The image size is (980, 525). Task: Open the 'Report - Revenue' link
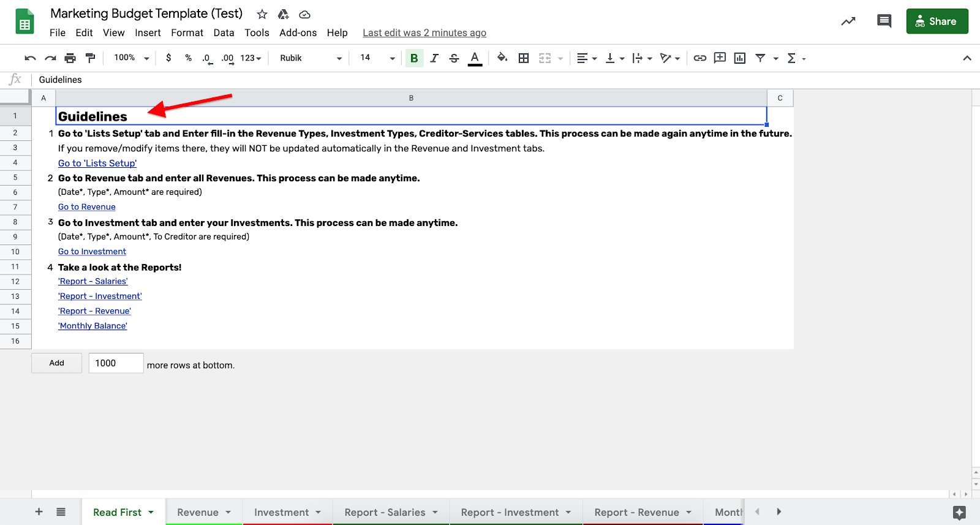pos(94,311)
